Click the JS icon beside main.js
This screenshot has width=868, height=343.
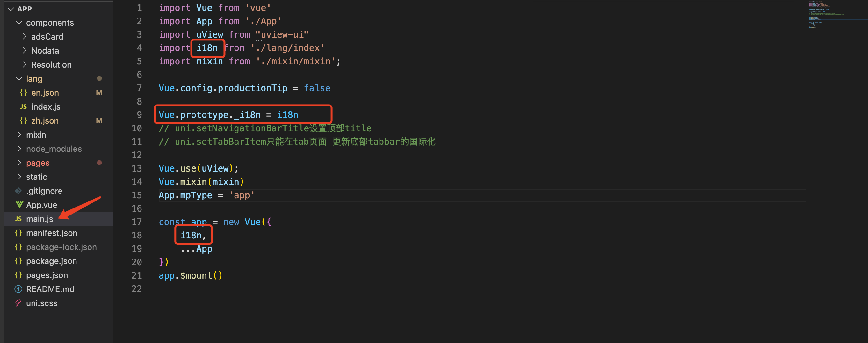[18, 219]
